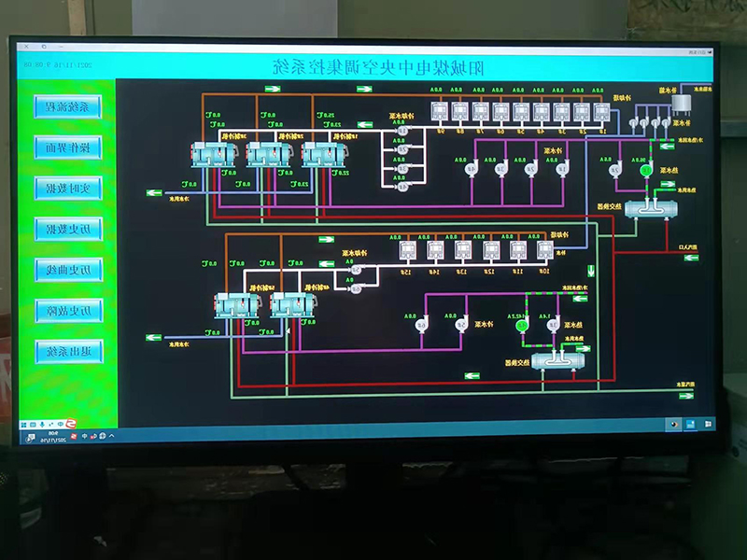Select the 1# cooling tower icon
Screen dimensions: 747x560
tap(603, 112)
